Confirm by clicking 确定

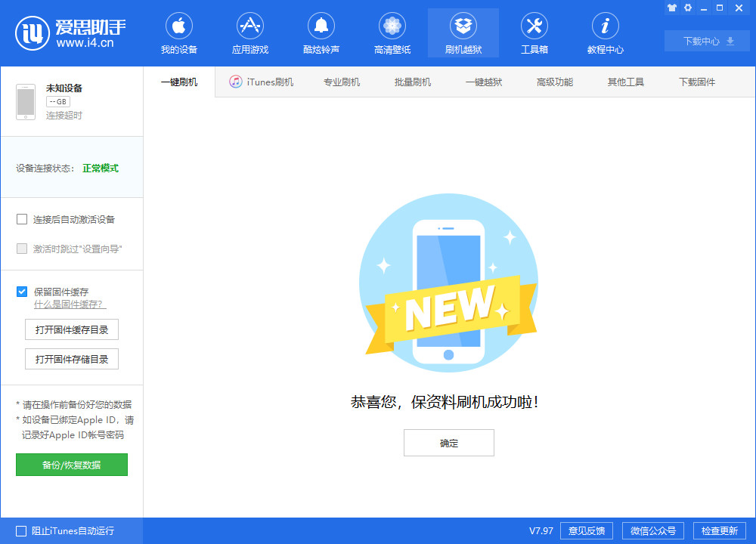(448, 443)
